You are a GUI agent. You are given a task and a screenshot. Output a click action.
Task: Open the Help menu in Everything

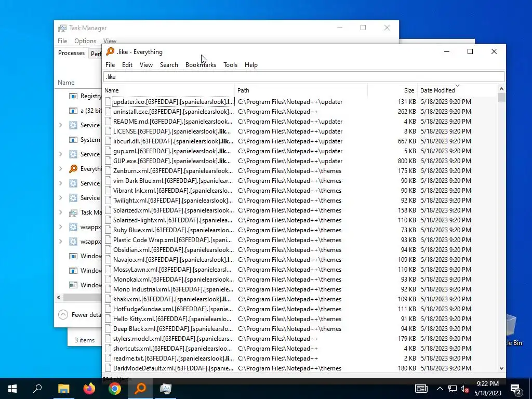251,65
